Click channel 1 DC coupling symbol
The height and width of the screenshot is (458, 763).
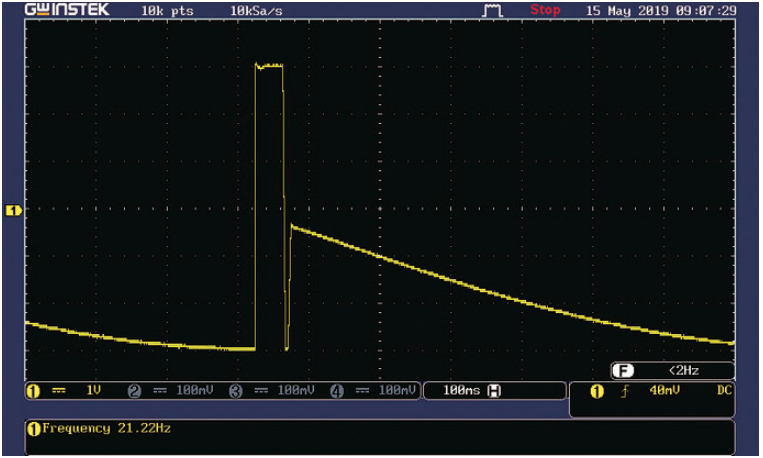click(59, 390)
